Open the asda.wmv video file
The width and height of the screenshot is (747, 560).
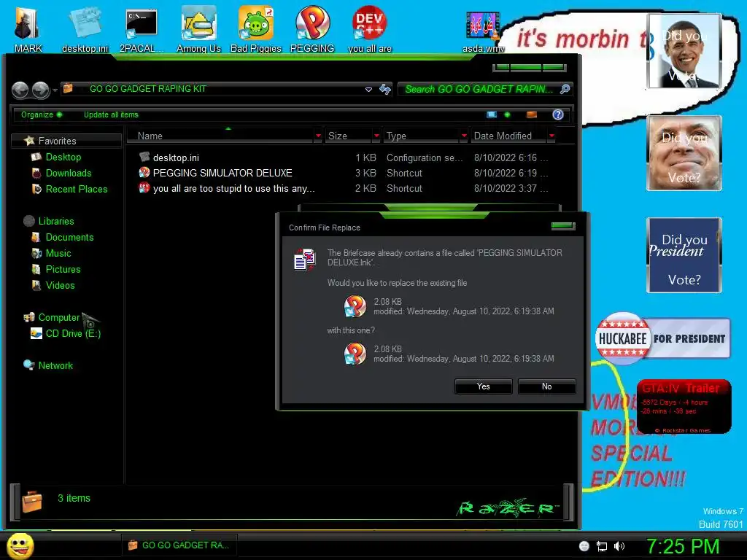(x=483, y=31)
